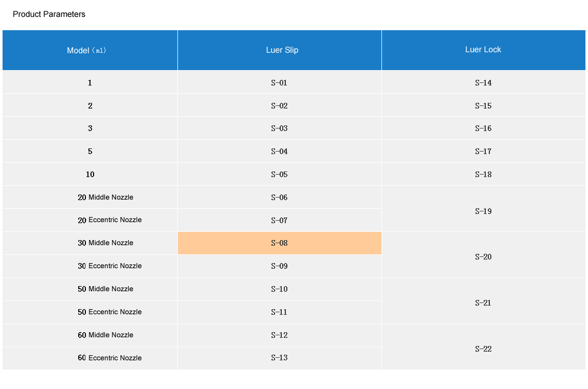Click the S-05 Luer Slip cell

pos(279,175)
